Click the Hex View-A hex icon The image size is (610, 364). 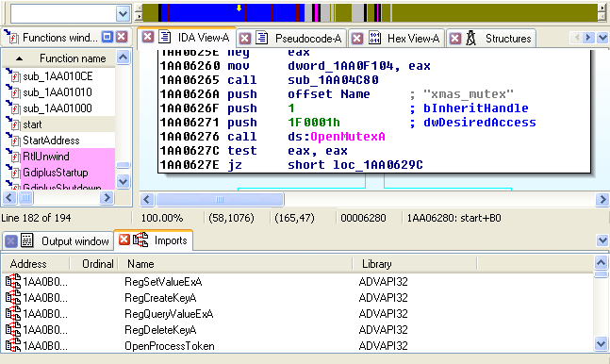pyautogui.click(x=374, y=38)
